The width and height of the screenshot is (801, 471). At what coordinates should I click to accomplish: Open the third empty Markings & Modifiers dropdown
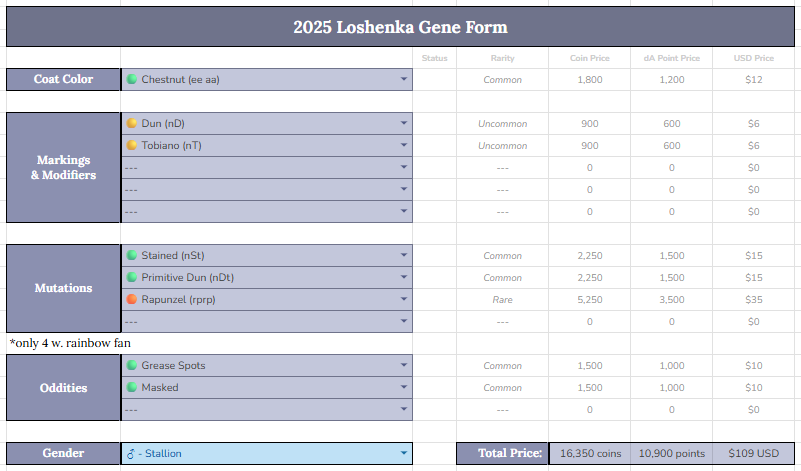[267, 211]
